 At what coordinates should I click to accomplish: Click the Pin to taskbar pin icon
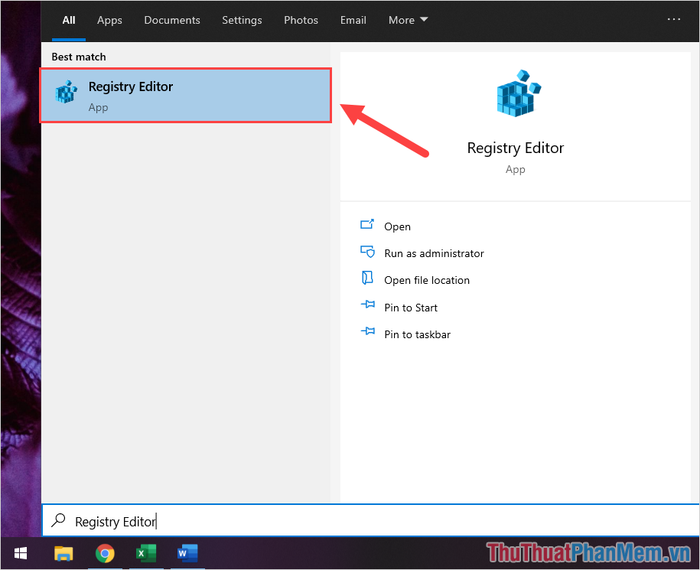tap(368, 331)
